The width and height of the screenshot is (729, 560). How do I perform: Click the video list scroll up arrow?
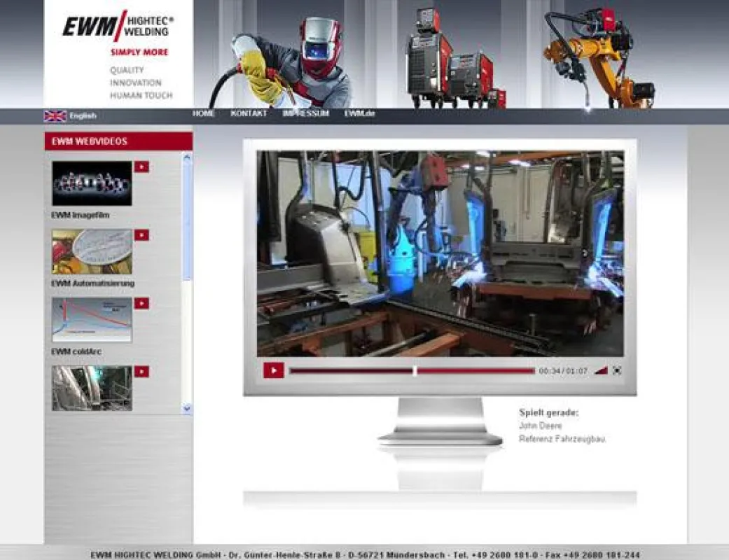pyautogui.click(x=187, y=157)
